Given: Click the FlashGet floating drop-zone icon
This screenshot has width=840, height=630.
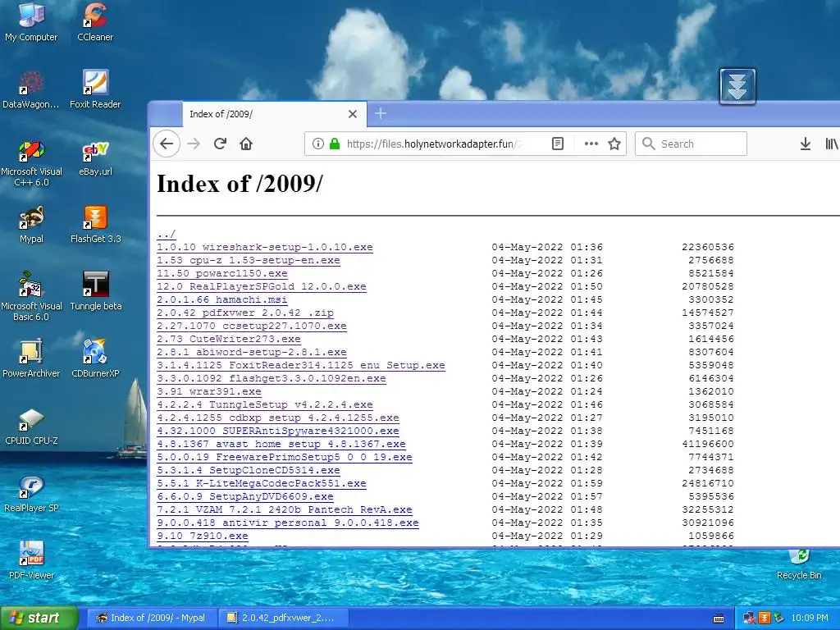Looking at the screenshot, I should pos(737,86).
